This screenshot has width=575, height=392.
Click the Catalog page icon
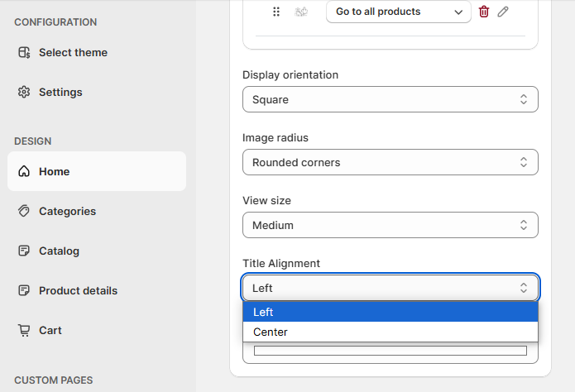point(24,251)
